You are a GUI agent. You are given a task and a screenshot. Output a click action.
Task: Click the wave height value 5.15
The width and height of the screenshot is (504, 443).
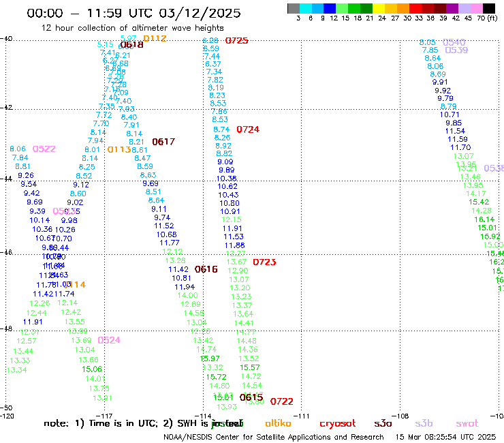[106, 44]
